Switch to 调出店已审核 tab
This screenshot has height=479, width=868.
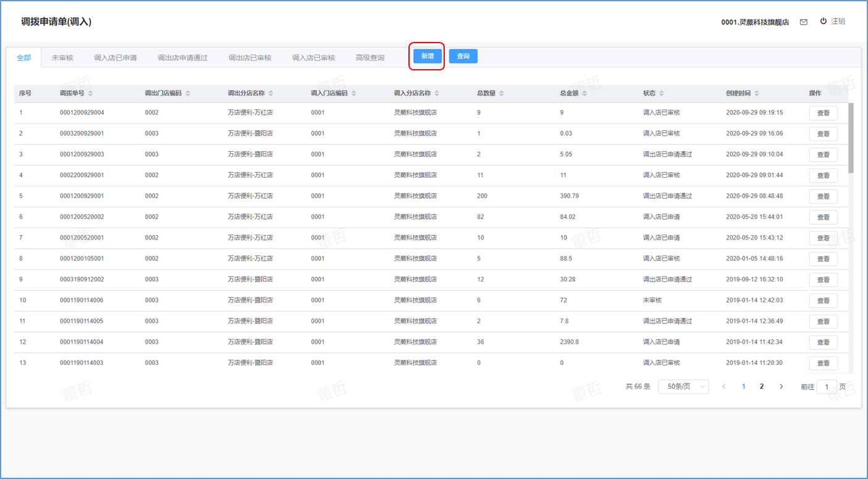(250, 57)
